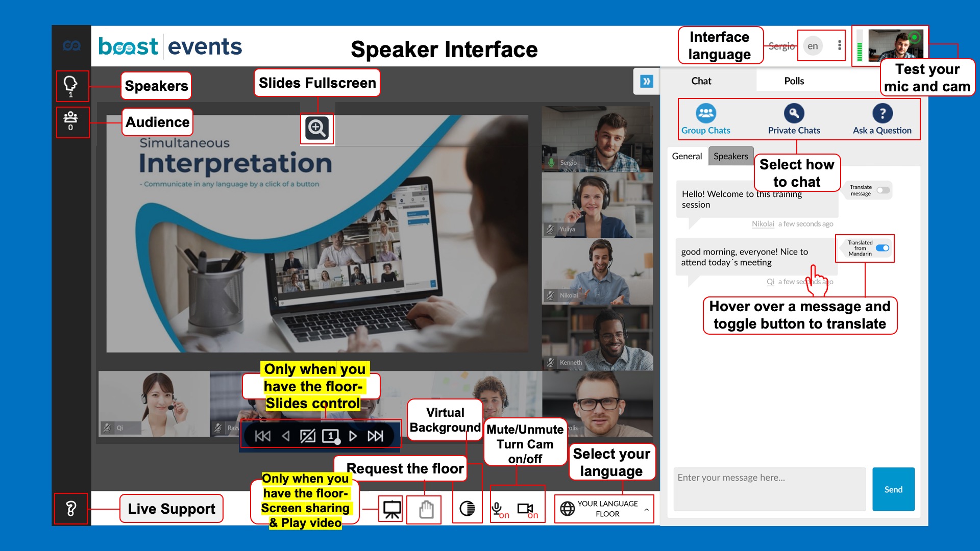Open Private Chats icon
The image size is (980, 551).
(794, 114)
